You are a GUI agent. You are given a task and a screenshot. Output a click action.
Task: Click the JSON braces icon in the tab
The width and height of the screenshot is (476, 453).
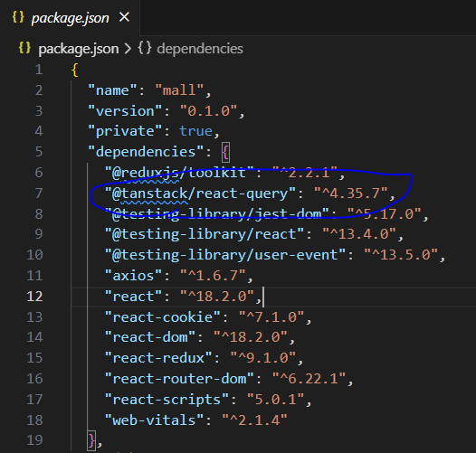(x=18, y=17)
